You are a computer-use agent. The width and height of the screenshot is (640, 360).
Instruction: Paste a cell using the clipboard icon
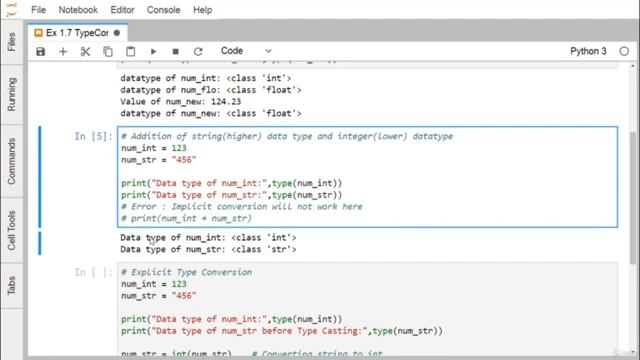[x=131, y=51]
